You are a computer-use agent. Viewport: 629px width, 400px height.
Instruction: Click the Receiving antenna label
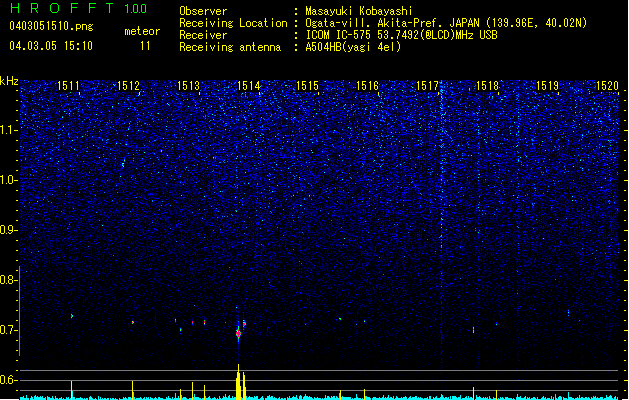(x=230, y=47)
